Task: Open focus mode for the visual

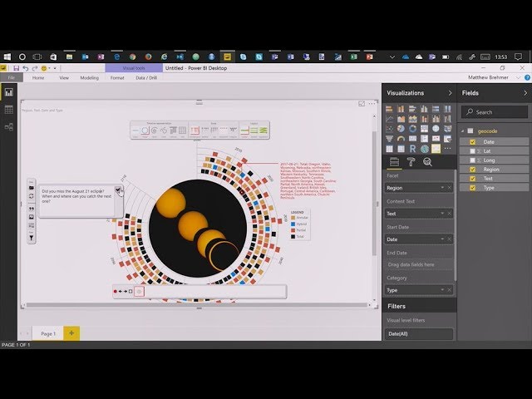Action: click(x=362, y=103)
